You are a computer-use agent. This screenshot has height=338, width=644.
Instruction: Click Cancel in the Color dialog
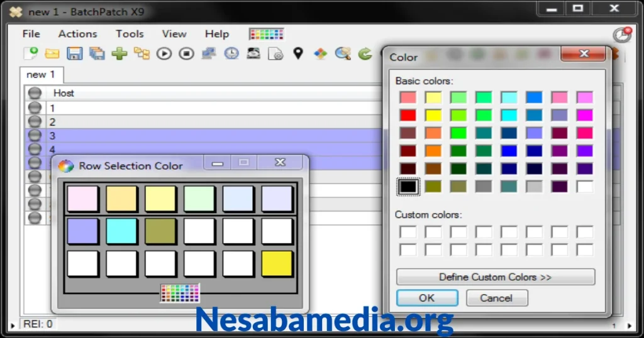(497, 298)
